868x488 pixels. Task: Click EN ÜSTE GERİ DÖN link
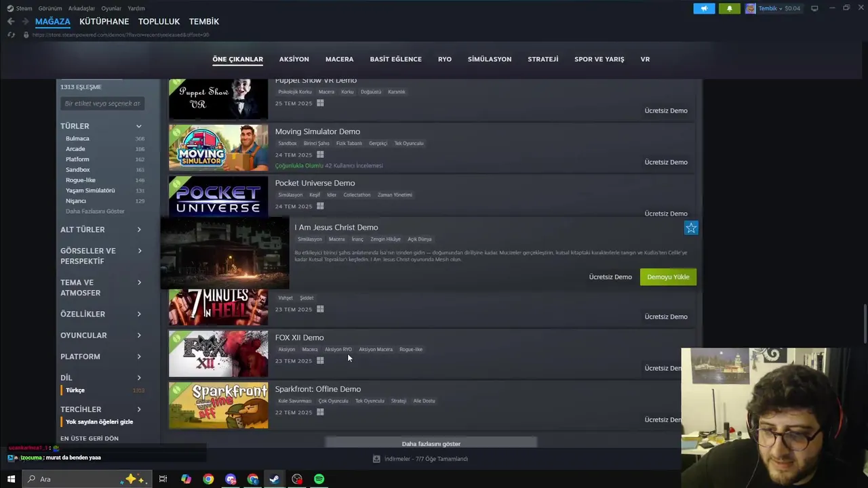click(90, 439)
